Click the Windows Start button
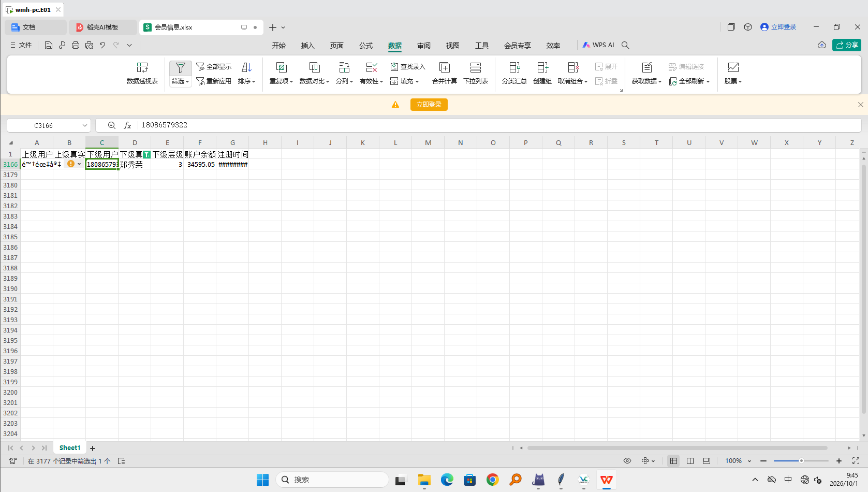Screen dimensions: 868x492 pos(263,480)
